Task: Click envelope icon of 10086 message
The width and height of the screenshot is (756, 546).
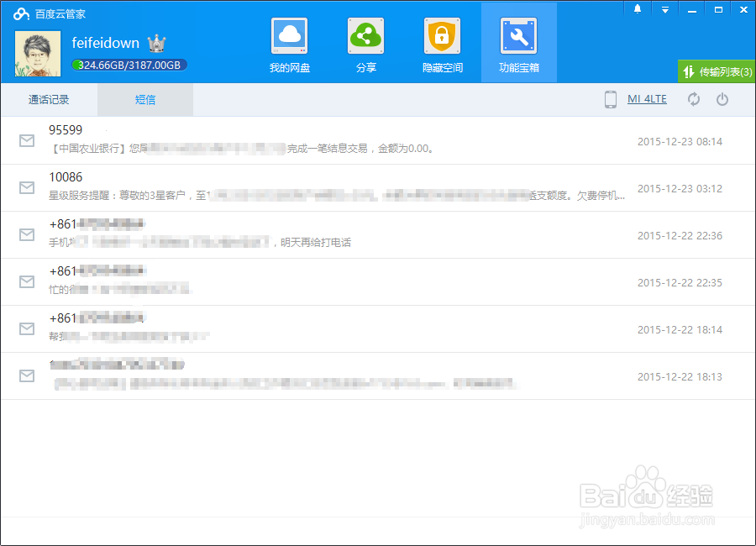Action: (x=27, y=187)
